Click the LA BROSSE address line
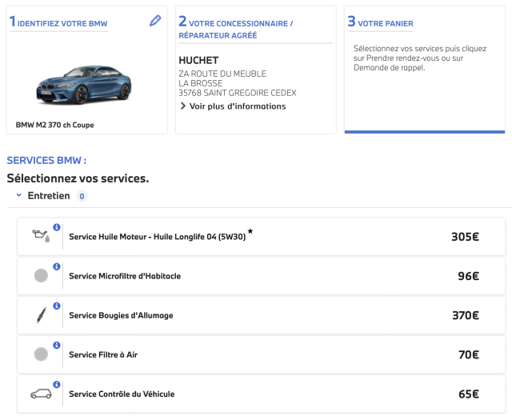Screen dimensions: 512x420 coord(201,83)
